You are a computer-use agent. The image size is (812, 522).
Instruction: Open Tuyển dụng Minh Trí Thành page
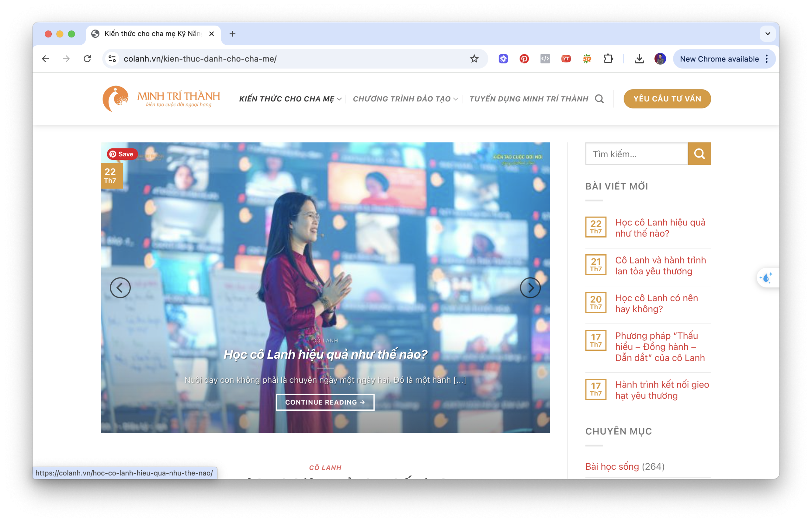tap(528, 99)
